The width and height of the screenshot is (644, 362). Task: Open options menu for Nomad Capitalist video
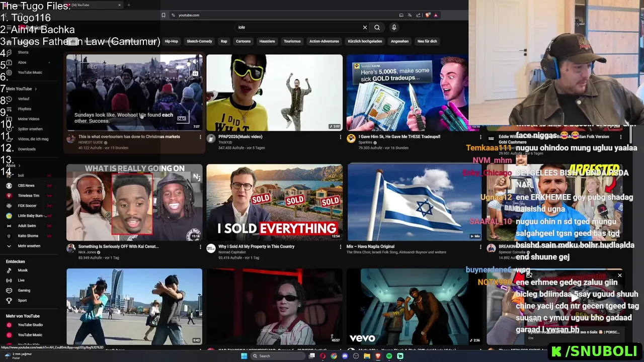point(340,247)
